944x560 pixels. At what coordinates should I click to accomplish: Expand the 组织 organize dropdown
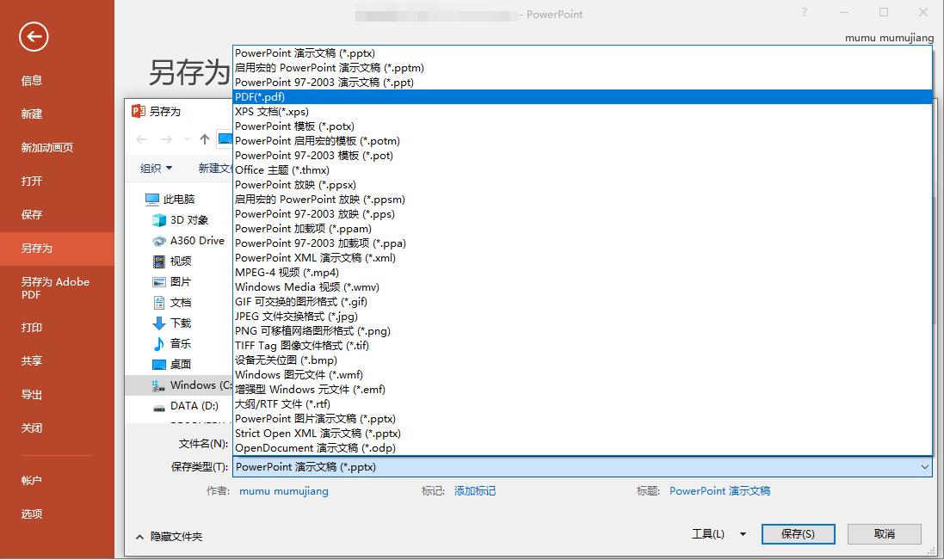[157, 169]
